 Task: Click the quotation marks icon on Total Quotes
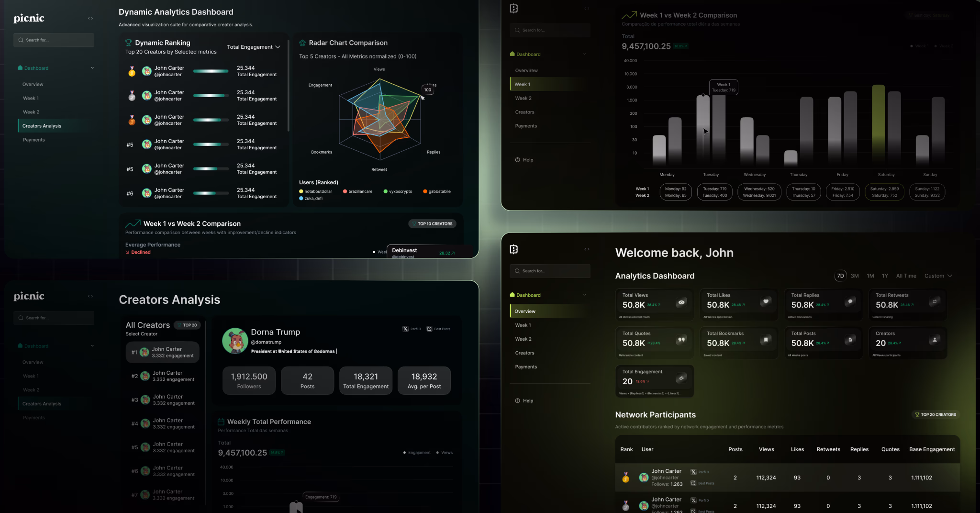(x=681, y=340)
